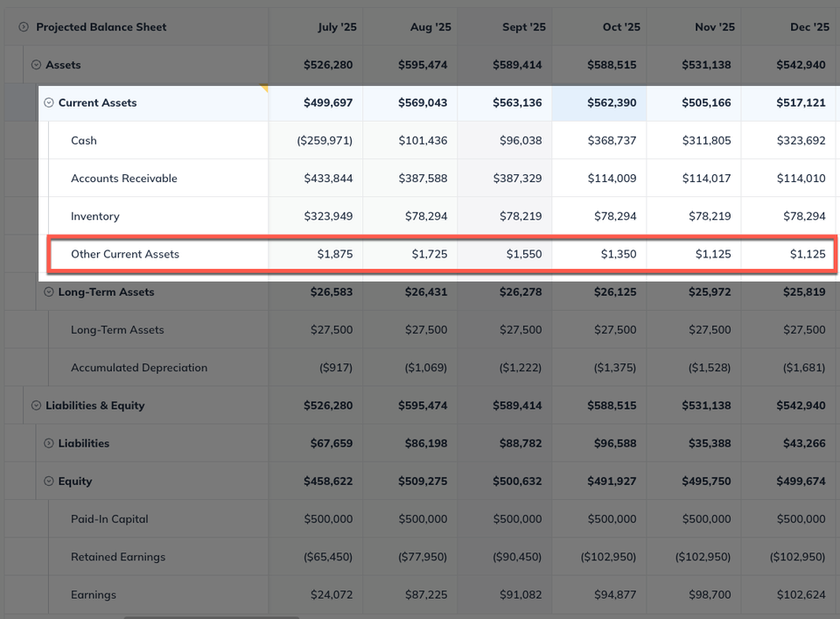This screenshot has height=619, width=840.
Task: Click Assets total $526,280 for July
Action: 328,65
